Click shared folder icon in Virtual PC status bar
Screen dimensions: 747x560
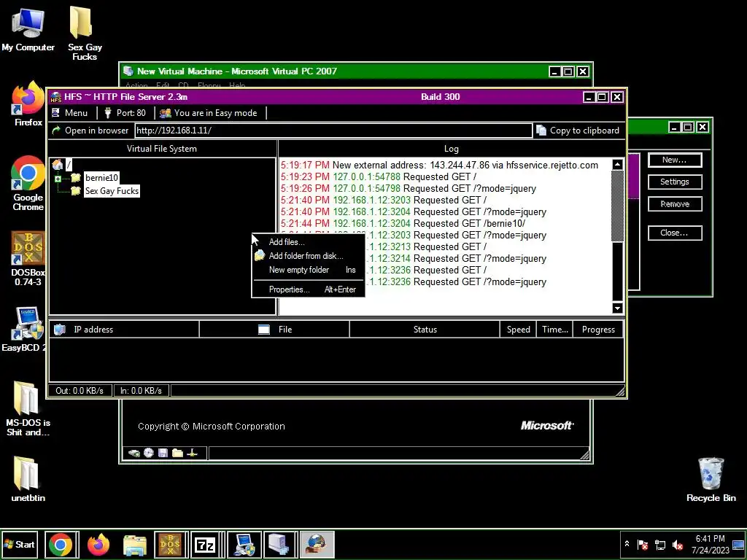(178, 453)
